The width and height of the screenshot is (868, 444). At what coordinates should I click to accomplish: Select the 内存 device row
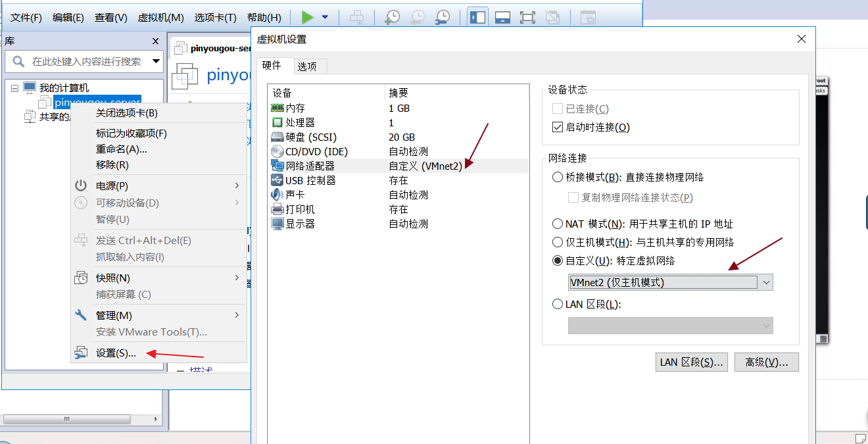398,108
